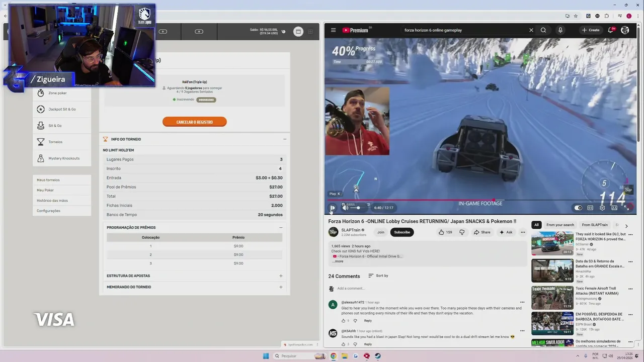
Task: Open the SLAPTrain channel avatar
Action: coord(333,232)
